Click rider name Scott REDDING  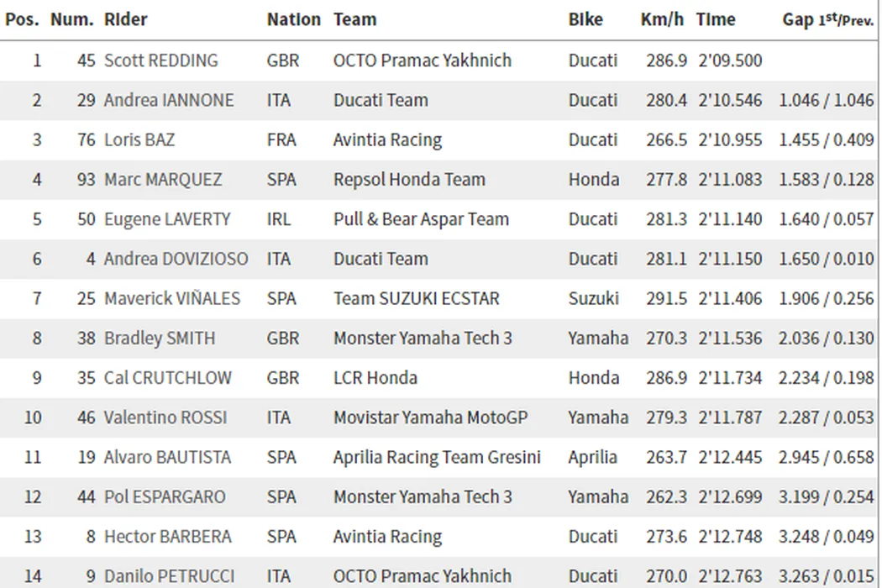click(x=160, y=60)
